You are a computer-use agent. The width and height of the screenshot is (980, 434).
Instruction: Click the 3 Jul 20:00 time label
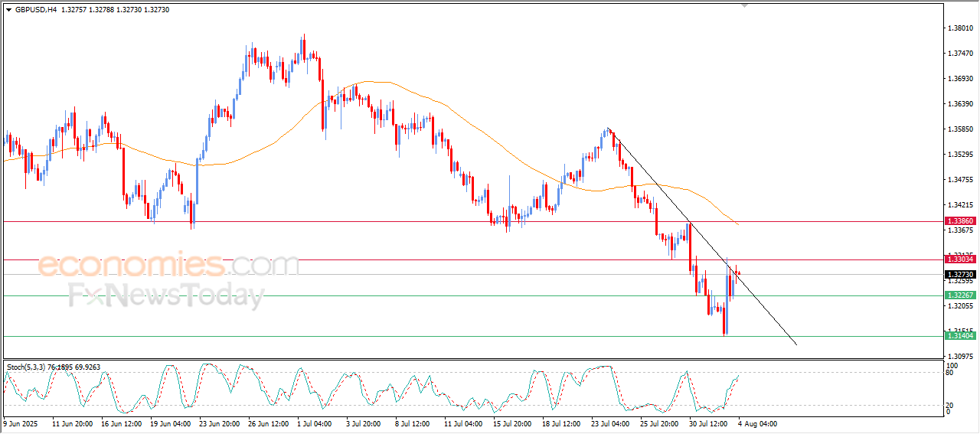364,423
